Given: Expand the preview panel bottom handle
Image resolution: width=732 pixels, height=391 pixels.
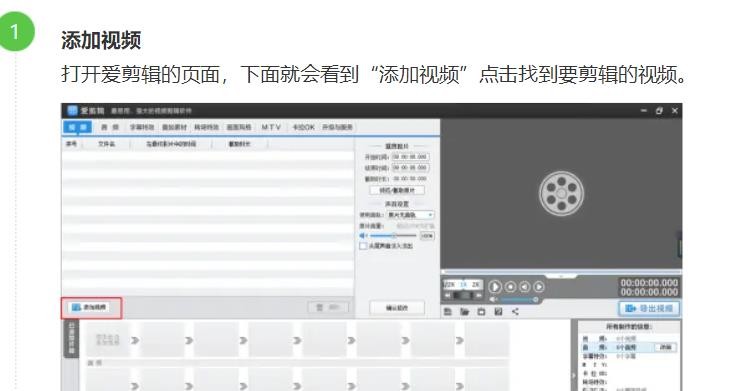Looking at the screenshot, I should pyautogui.click(x=561, y=276).
